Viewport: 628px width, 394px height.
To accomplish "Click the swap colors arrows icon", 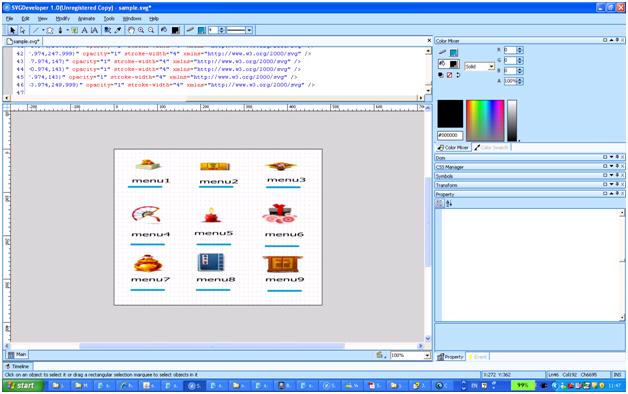I will (x=458, y=75).
